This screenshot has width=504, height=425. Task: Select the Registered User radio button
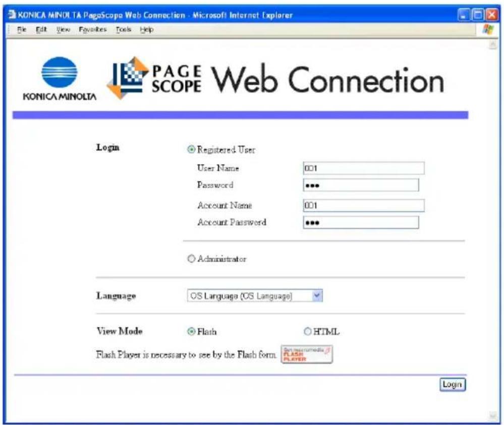pos(191,149)
